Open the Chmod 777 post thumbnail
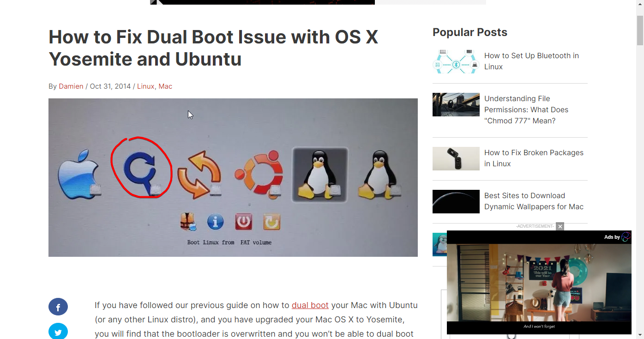Viewport: 644px width, 339px height. (x=456, y=104)
